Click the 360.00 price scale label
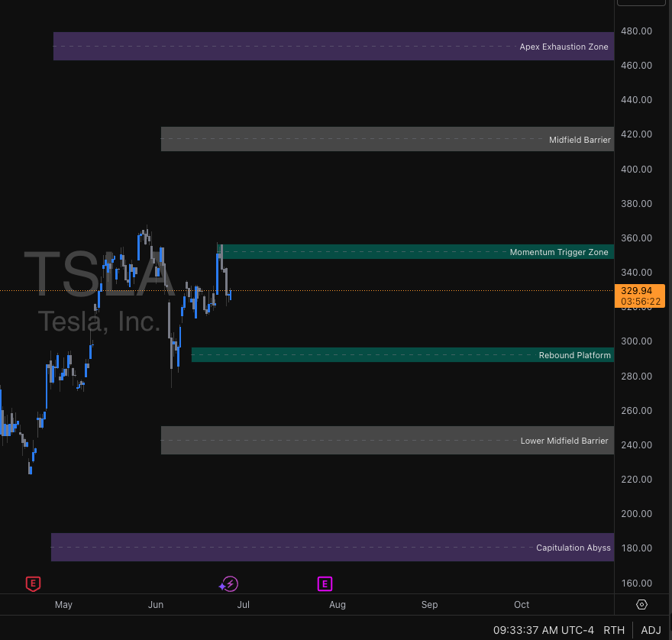Viewport: 672px width, 640px height. 636,238
